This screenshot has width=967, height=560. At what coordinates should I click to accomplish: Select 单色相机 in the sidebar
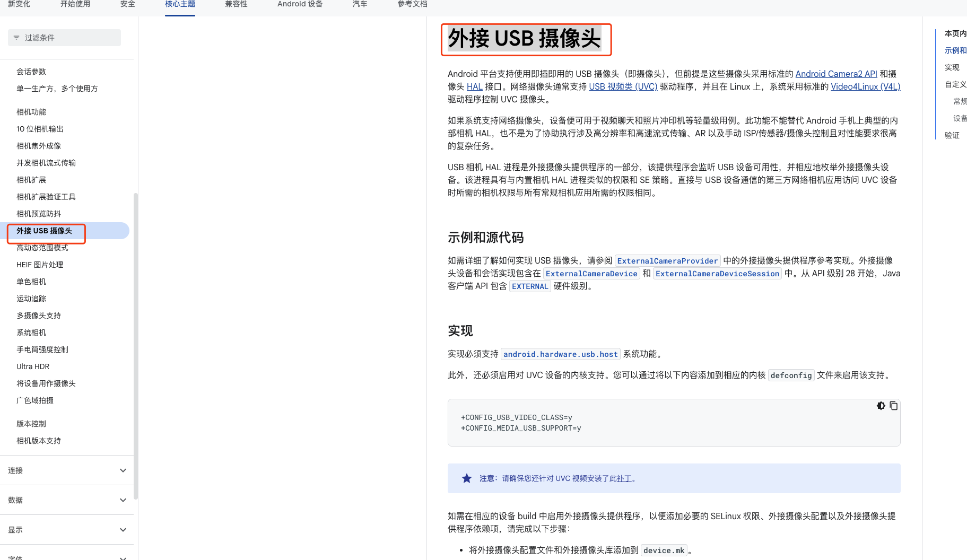31,281
